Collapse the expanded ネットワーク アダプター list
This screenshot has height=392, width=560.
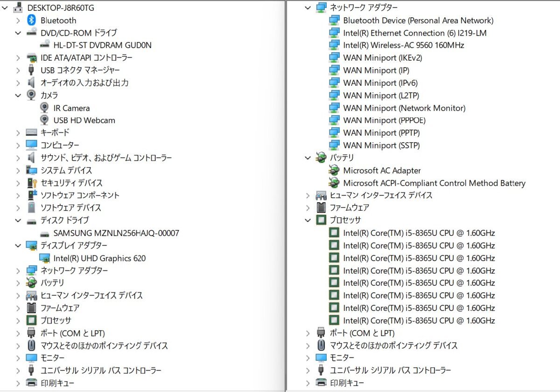308,7
